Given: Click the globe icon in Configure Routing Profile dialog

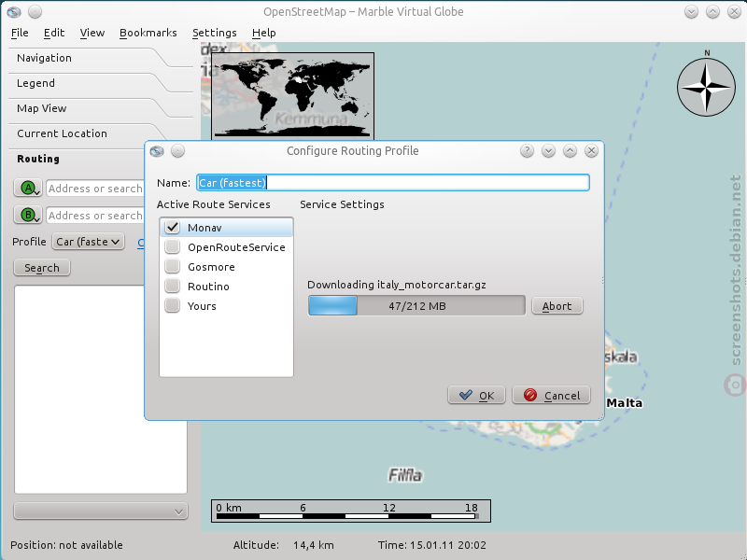Looking at the screenshot, I should click(x=157, y=151).
